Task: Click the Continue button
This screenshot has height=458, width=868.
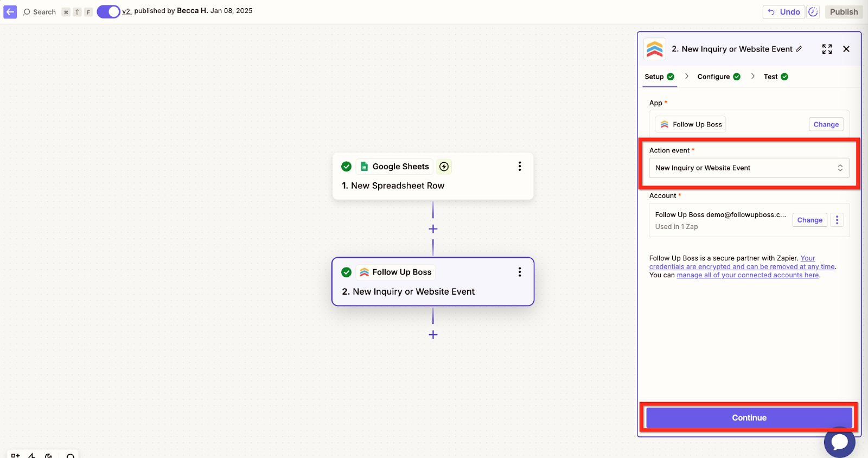Action: click(749, 418)
